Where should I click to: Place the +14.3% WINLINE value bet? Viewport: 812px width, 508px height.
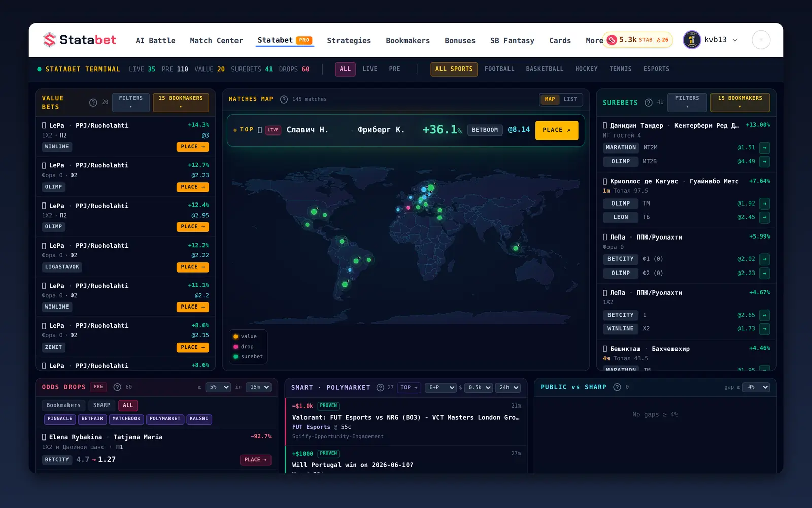click(193, 147)
